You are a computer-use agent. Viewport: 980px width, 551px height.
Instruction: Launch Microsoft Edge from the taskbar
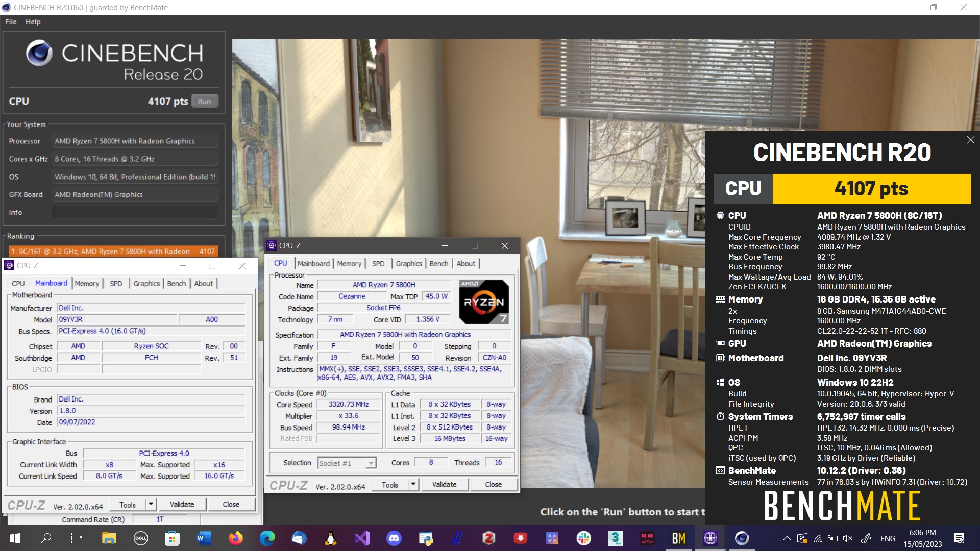(267, 538)
